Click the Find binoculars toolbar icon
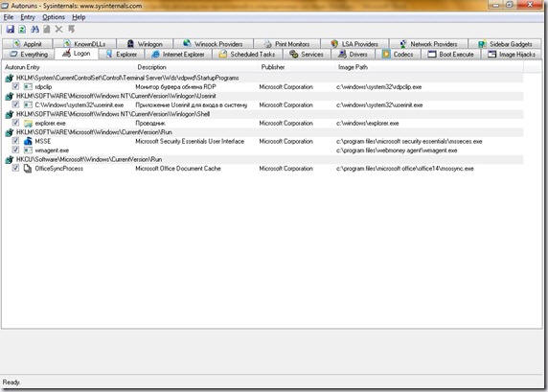Image resolution: width=548 pixels, height=392 pixels. pos(34,30)
